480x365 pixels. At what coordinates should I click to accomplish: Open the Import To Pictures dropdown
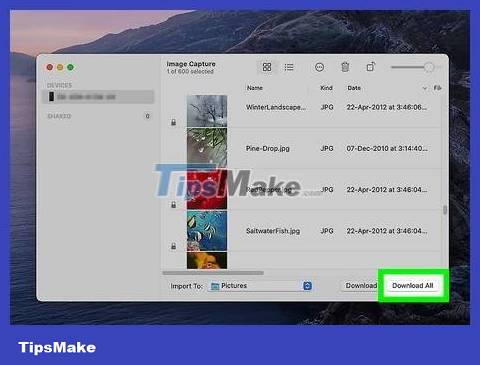(x=260, y=286)
